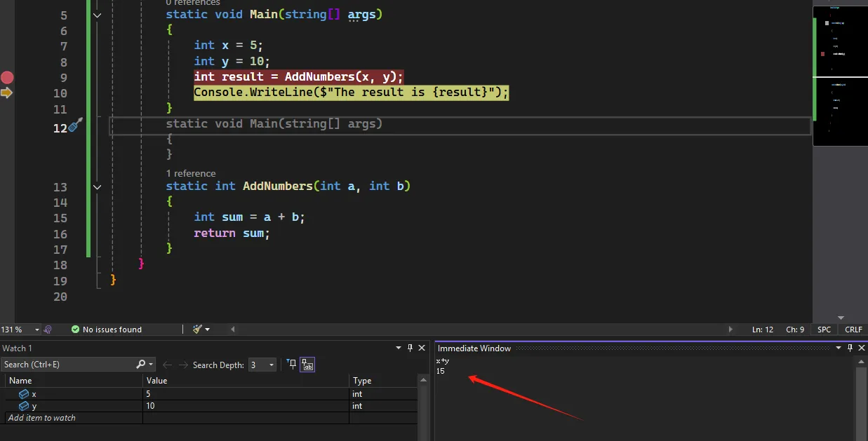Click the red breakpoint dot on line 9
868x441 pixels.
[7, 77]
